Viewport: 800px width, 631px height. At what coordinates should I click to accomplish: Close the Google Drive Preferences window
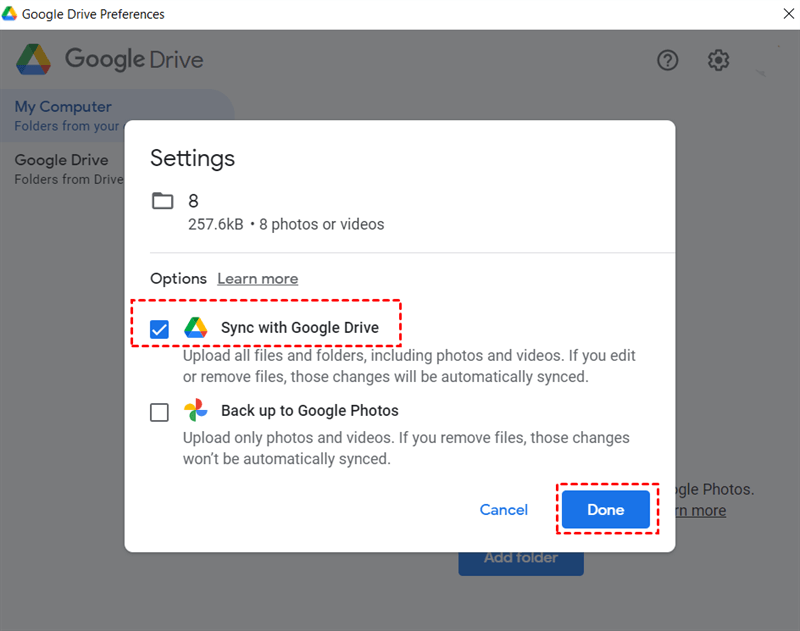pos(788,14)
